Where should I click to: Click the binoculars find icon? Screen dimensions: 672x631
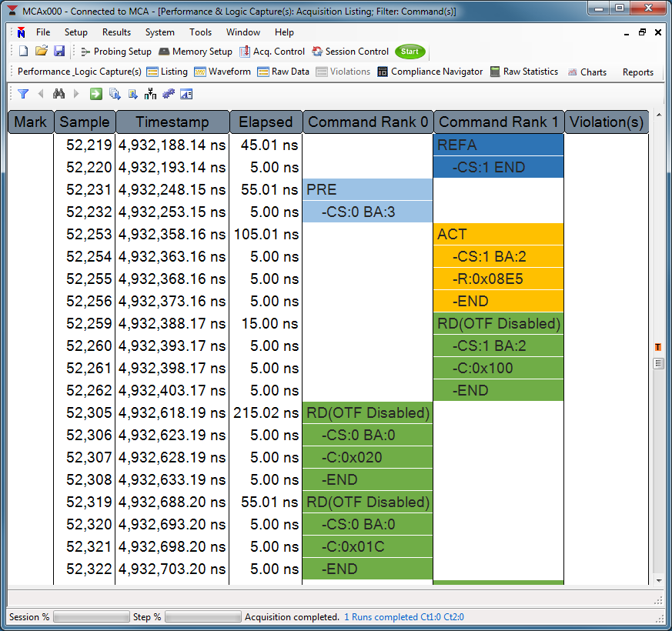[x=59, y=94]
